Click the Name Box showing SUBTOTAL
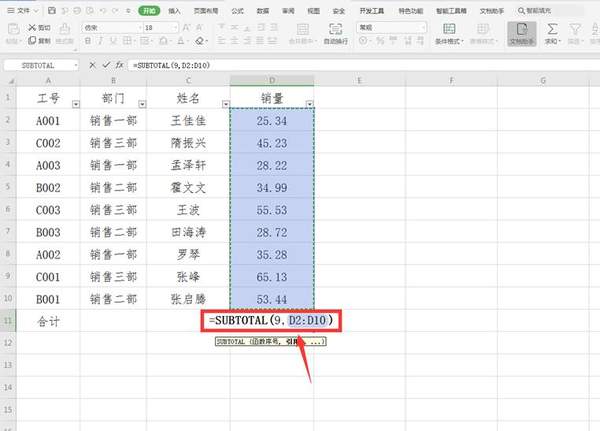The height and width of the screenshot is (431, 600). pyautogui.click(x=40, y=64)
